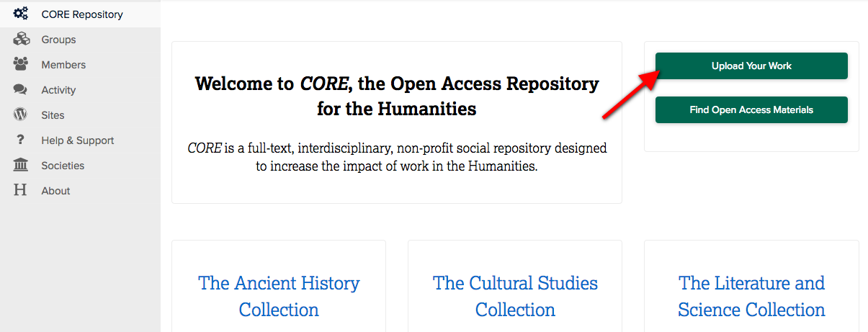Click the Groups cubes icon
Screen dimensions: 868x332
coord(21,40)
